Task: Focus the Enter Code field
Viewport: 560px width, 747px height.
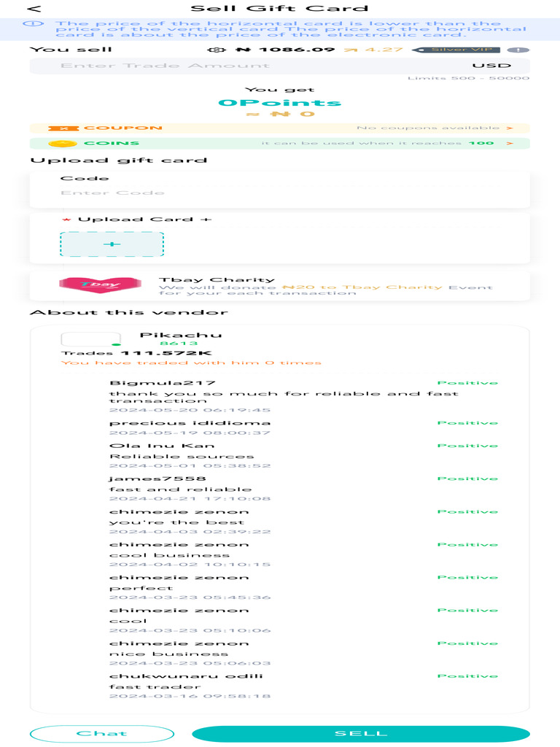Action: click(279, 193)
